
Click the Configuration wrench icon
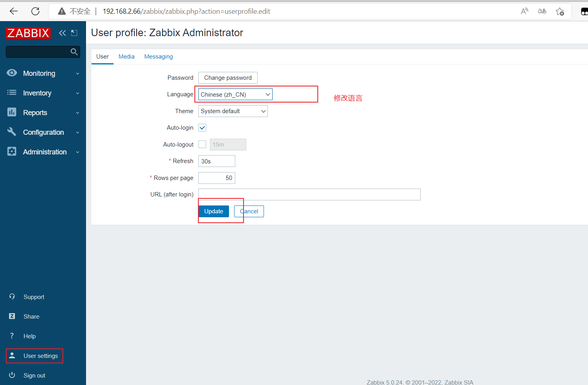tap(12, 132)
